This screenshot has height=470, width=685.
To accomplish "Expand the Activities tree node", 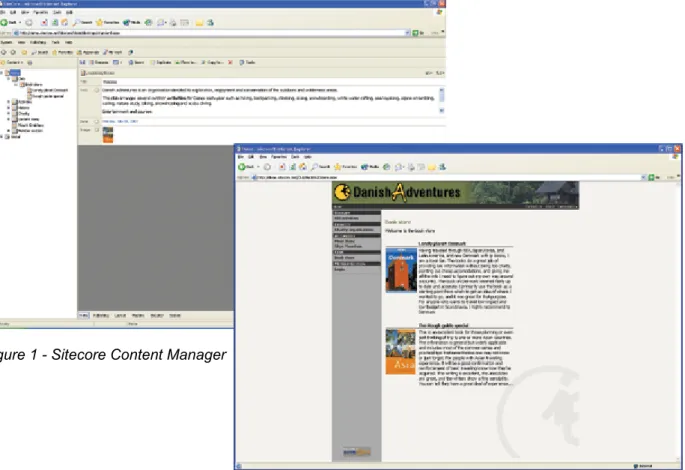I will 9,102.
